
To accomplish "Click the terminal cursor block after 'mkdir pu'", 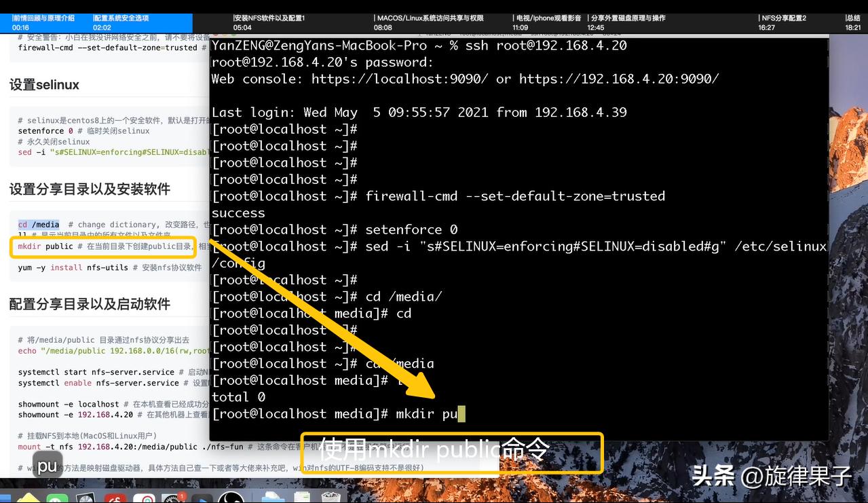I will (x=461, y=413).
